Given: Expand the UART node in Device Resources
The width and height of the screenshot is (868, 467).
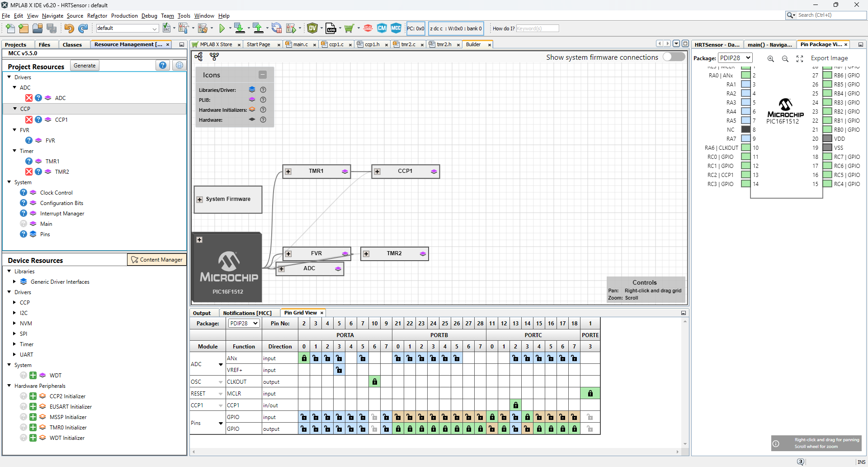Looking at the screenshot, I should (x=14, y=354).
